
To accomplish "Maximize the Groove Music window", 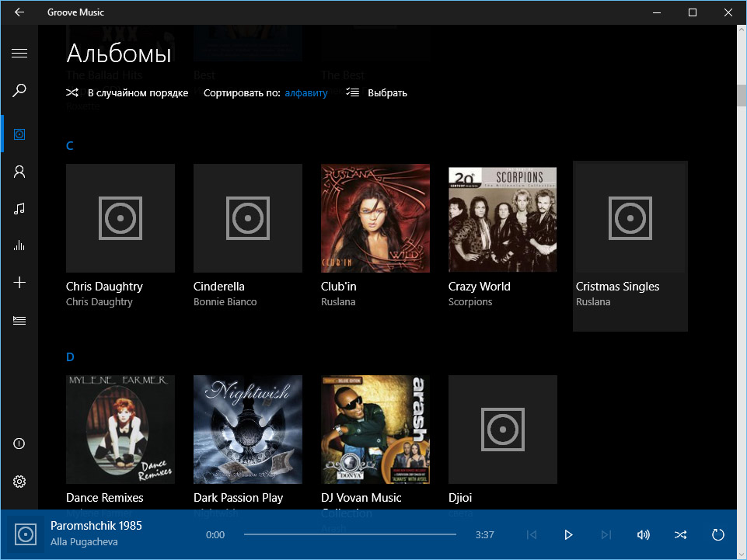I will (x=693, y=12).
